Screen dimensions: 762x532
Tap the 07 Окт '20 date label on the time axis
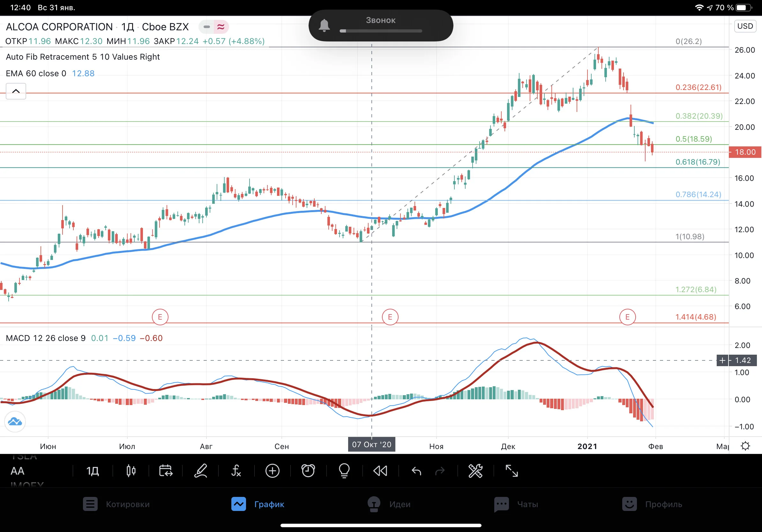click(x=372, y=444)
